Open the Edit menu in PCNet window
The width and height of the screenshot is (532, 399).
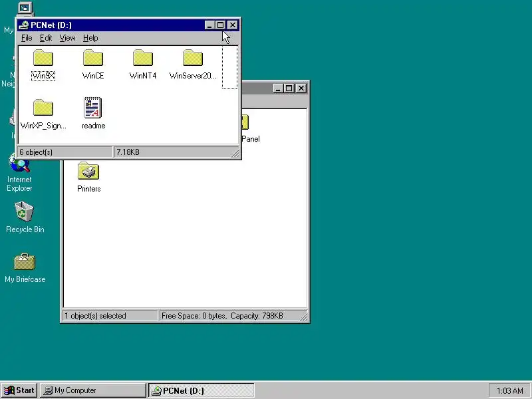[x=46, y=38]
